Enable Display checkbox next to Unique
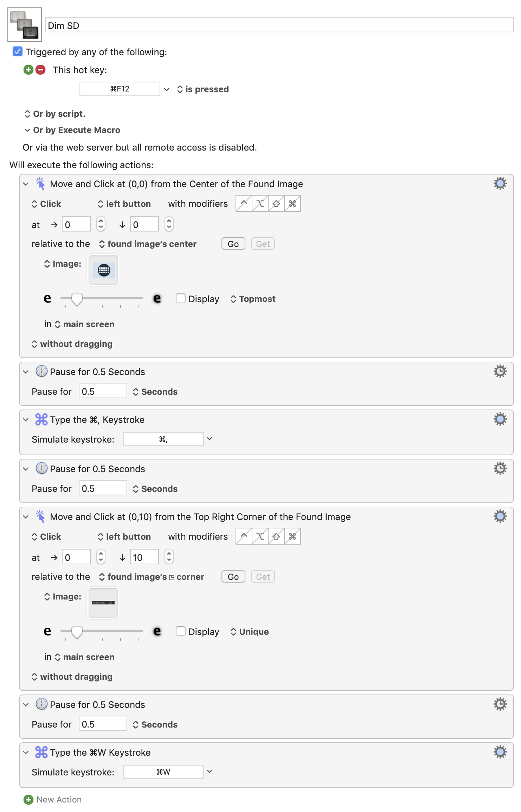The image size is (521, 812). point(181,631)
